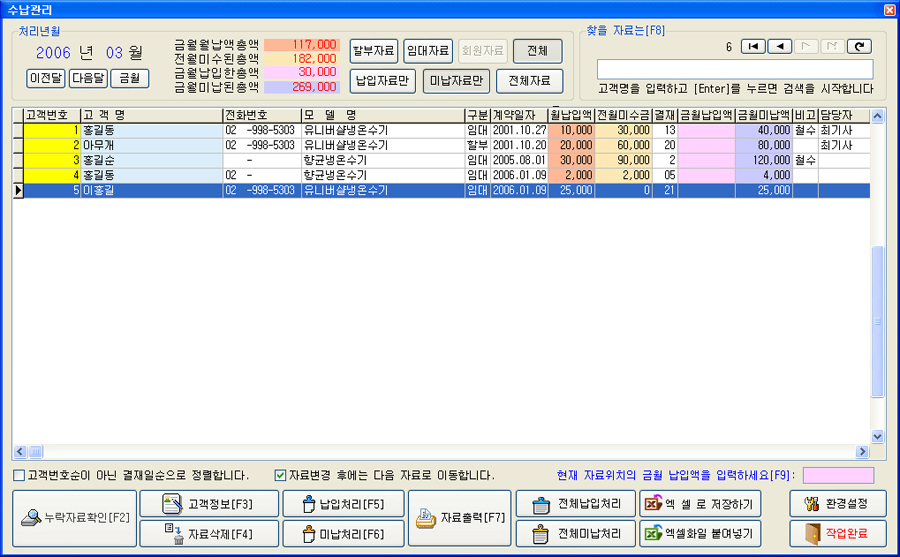
Task: Click the vertical scrollbar down arrow
Action: coord(877,436)
